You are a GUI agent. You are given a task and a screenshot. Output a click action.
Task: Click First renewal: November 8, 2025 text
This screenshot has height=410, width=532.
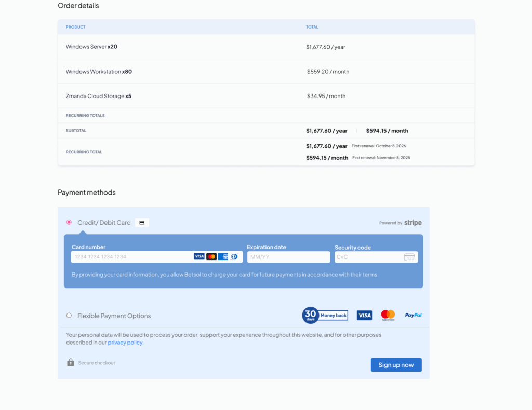(x=381, y=158)
